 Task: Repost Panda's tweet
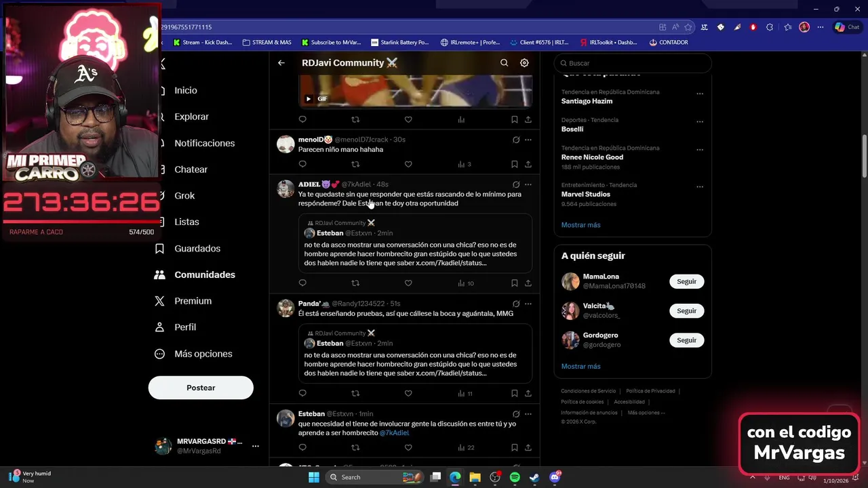click(x=355, y=393)
